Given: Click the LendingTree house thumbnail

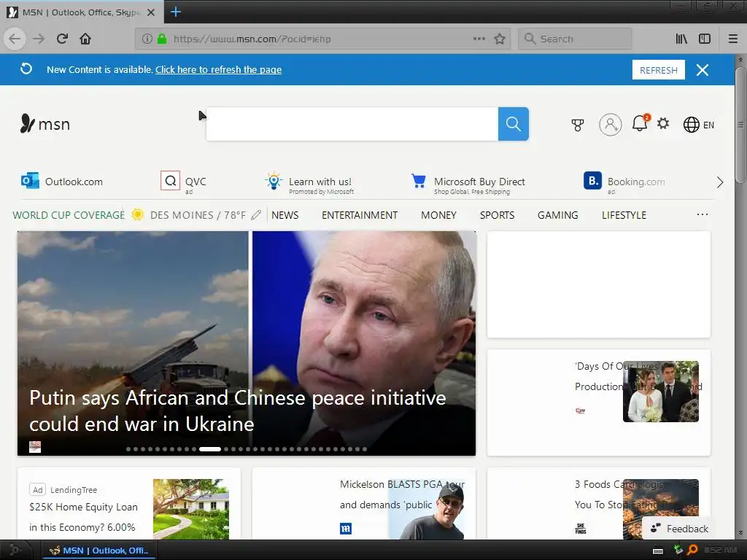Looking at the screenshot, I should coord(190,509).
